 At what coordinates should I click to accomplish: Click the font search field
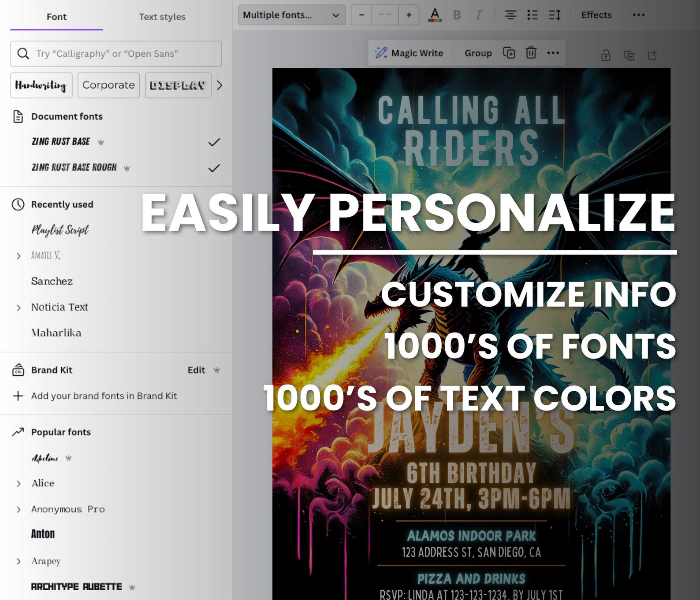[116, 54]
